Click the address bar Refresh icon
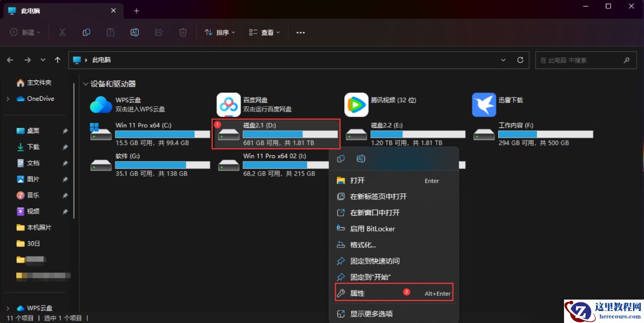The image size is (644, 323). (x=519, y=60)
